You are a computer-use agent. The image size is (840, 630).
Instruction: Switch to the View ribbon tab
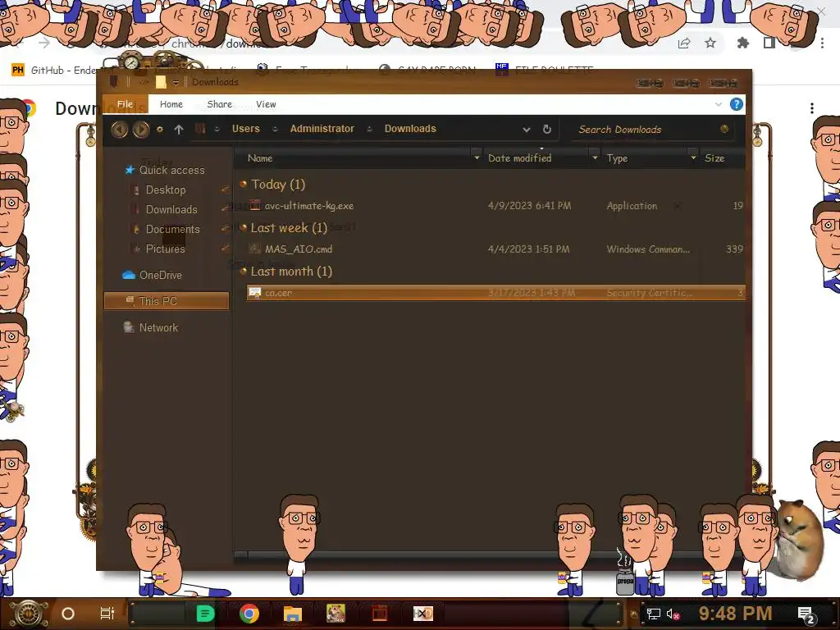pos(266,104)
